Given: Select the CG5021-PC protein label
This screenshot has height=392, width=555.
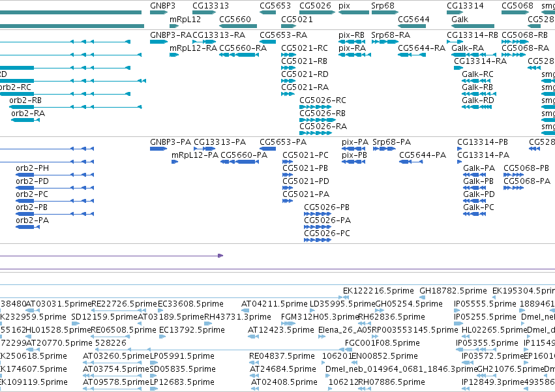Looking at the screenshot, I should click(305, 155).
